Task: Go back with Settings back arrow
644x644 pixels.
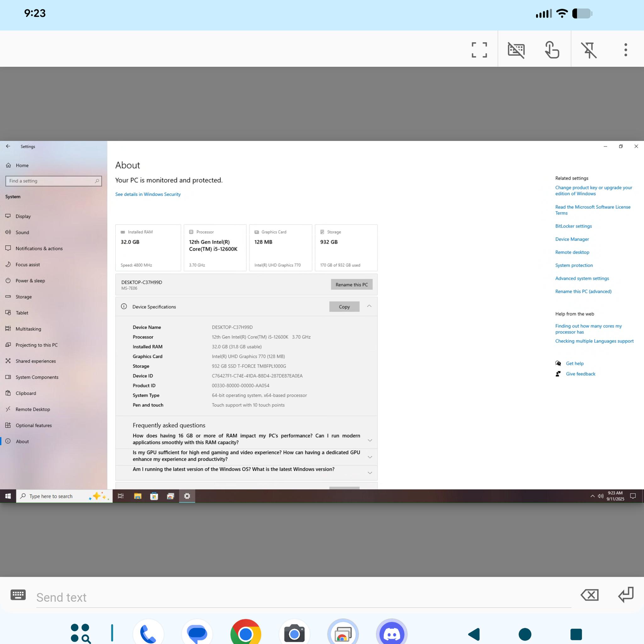Action: [8, 146]
